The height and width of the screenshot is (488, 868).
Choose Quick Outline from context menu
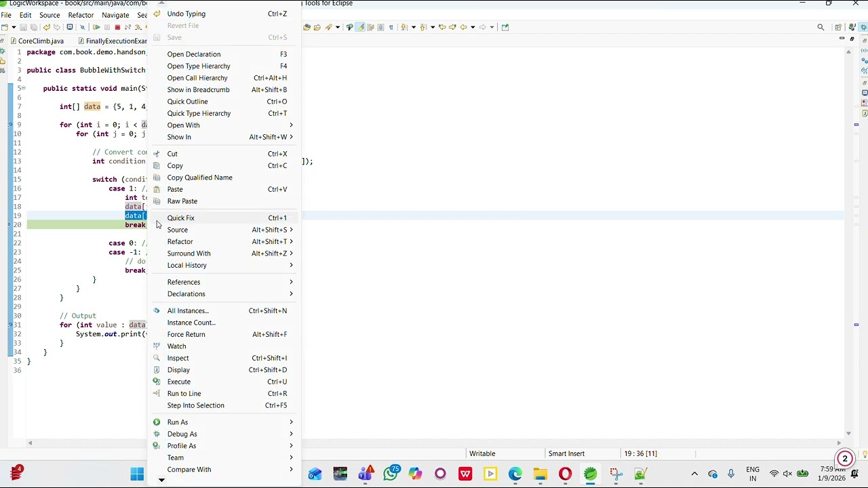[224, 102]
